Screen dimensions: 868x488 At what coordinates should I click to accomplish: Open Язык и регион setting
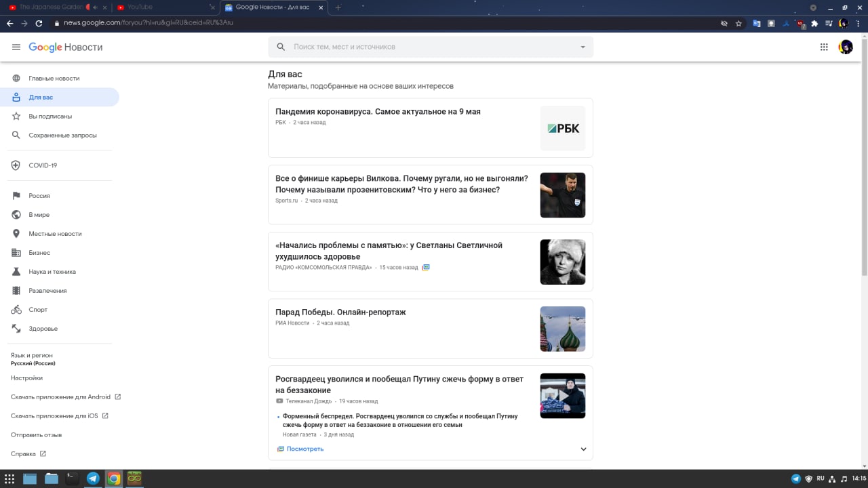33,359
